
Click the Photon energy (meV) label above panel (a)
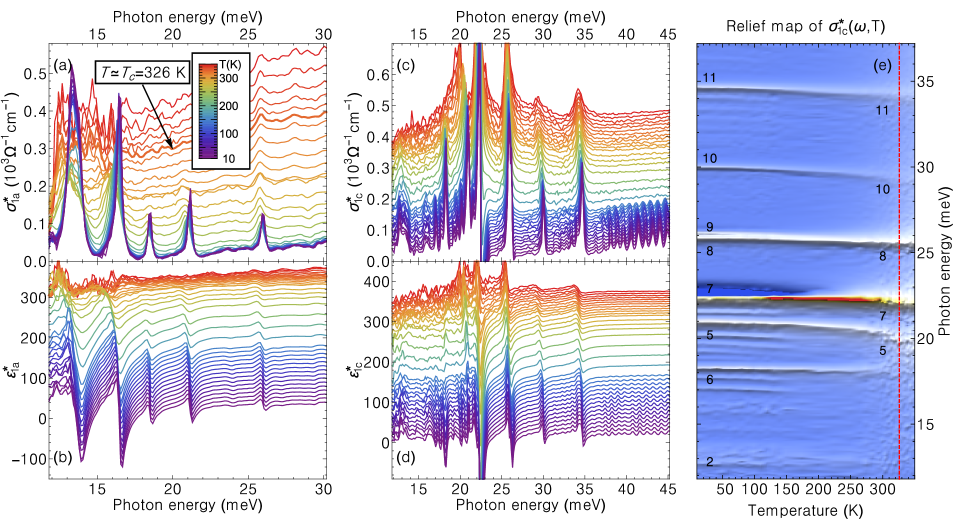[x=188, y=16]
